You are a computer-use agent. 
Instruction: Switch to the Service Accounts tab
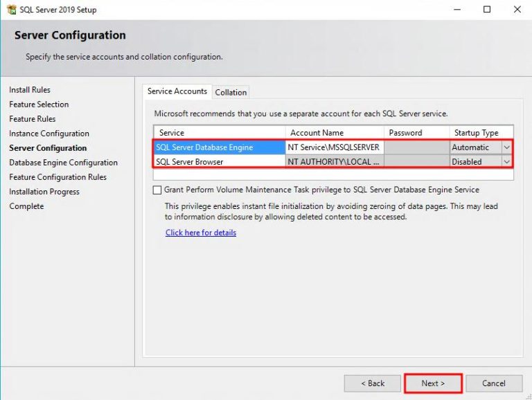click(x=177, y=91)
